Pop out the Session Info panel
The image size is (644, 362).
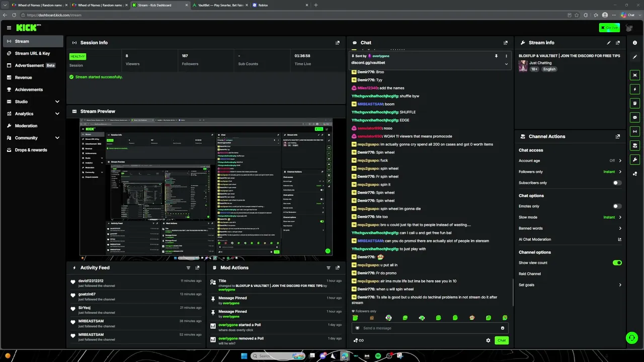pyautogui.click(x=338, y=43)
